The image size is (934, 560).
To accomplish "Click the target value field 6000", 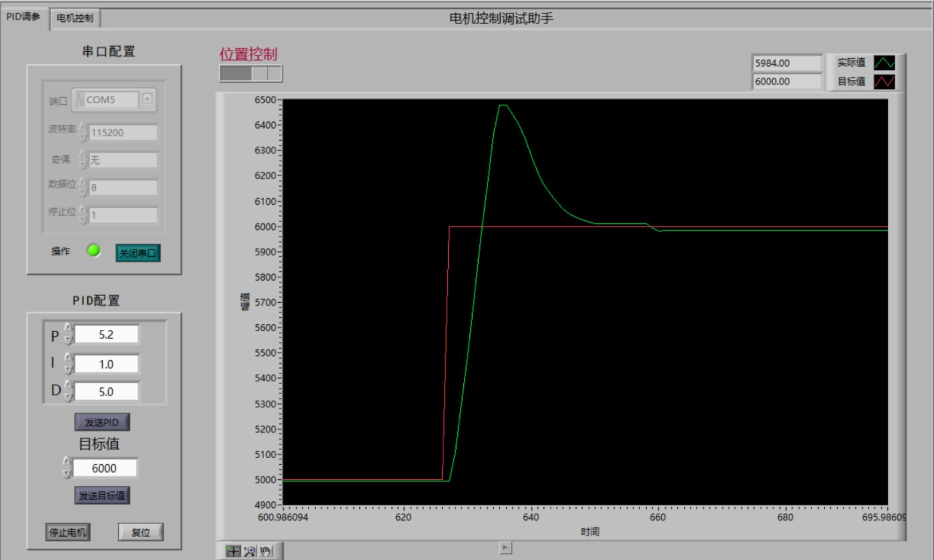I will tap(105, 468).
